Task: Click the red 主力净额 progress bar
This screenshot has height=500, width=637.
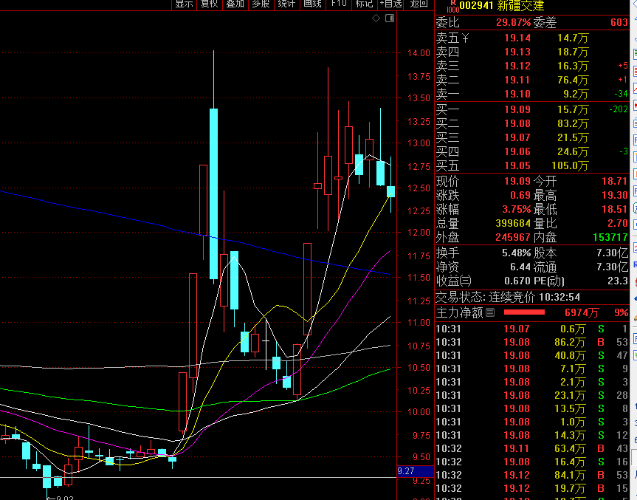Action: [x=524, y=312]
